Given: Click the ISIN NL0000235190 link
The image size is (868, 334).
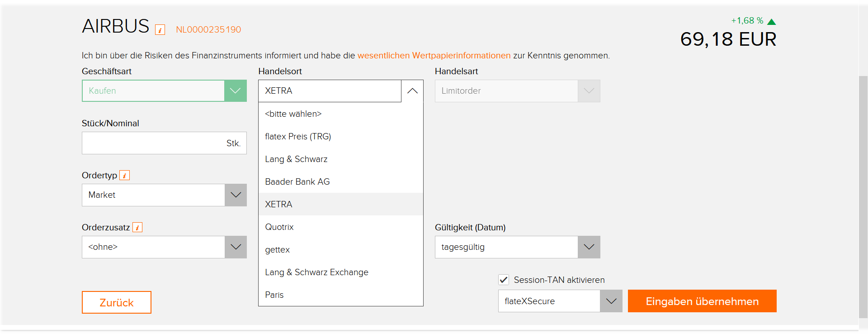Looking at the screenshot, I should [x=208, y=29].
